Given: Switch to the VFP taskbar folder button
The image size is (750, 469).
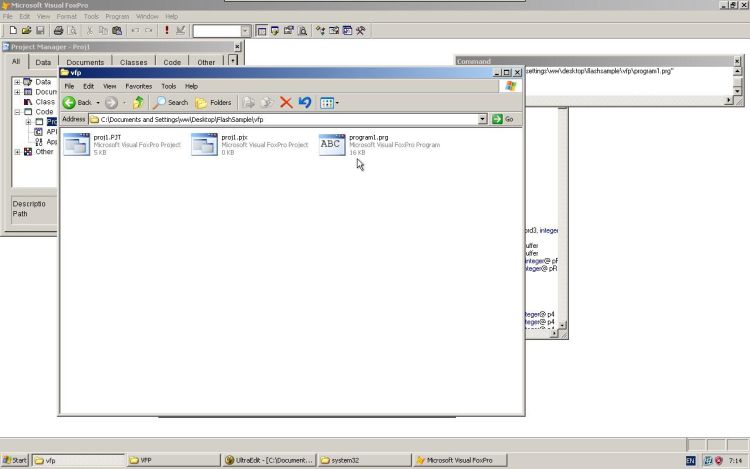Looking at the screenshot, I should [x=173, y=460].
